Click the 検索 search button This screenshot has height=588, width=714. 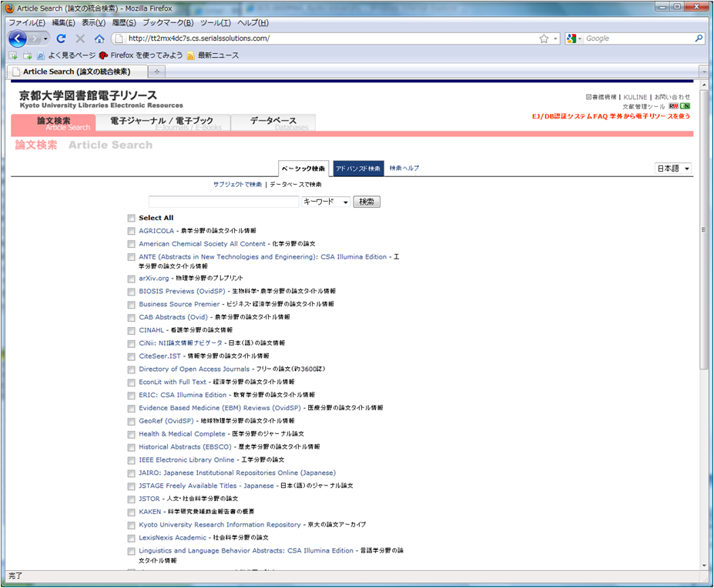(x=367, y=202)
